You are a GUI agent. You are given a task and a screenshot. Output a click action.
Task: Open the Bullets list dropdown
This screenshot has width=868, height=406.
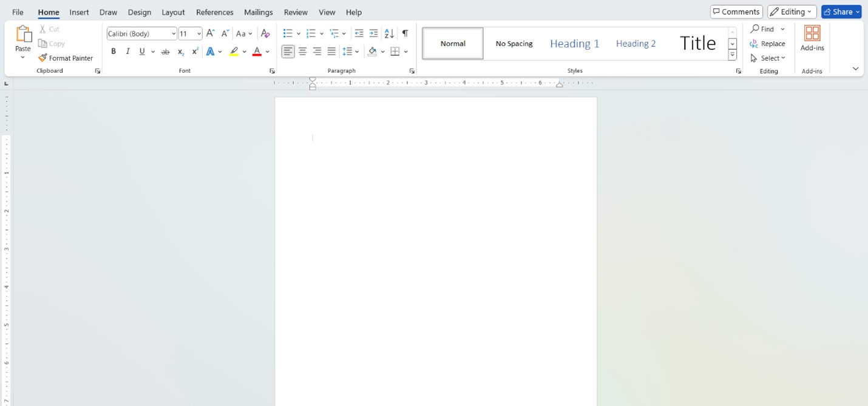pos(297,33)
